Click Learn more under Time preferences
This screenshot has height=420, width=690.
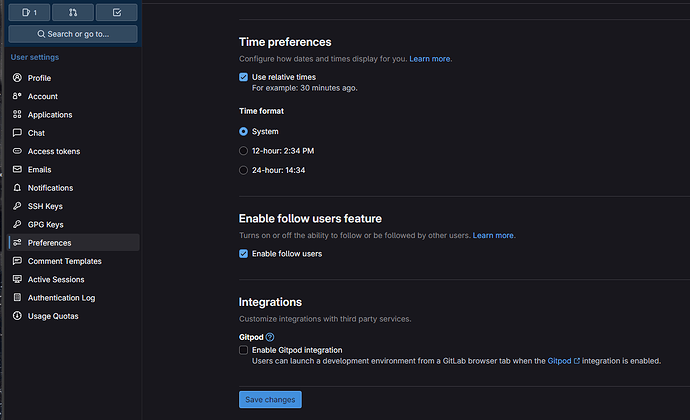pyautogui.click(x=429, y=59)
